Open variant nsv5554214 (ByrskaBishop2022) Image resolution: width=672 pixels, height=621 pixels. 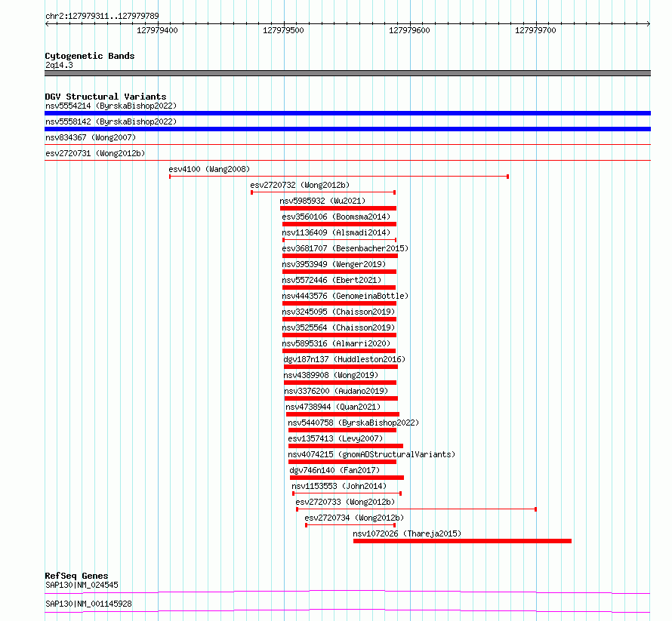(x=111, y=106)
